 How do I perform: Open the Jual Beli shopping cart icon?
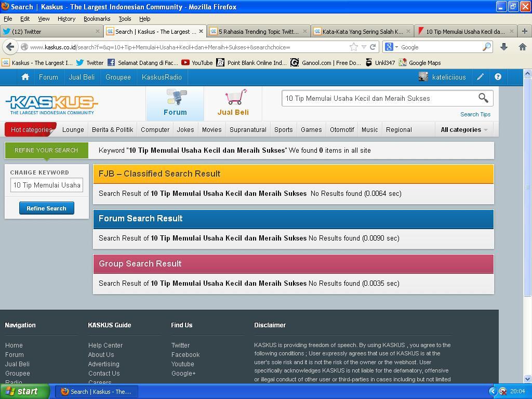tap(236, 97)
